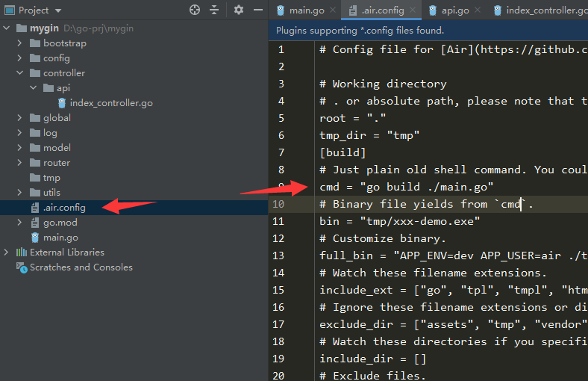Select the mygin root folder icon
Screen dimensions: 588x381
(22, 28)
